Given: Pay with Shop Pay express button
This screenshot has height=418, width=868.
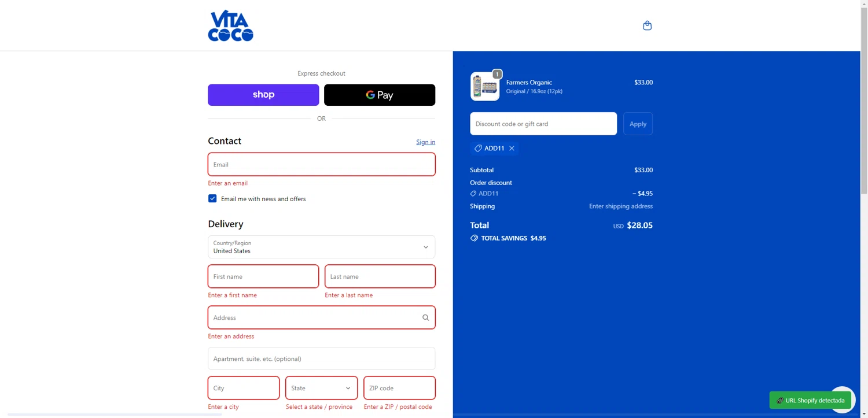Looking at the screenshot, I should (263, 95).
